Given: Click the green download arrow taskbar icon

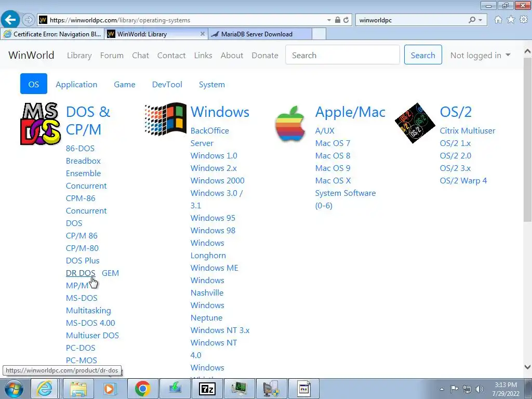Looking at the screenshot, I should tap(175, 389).
